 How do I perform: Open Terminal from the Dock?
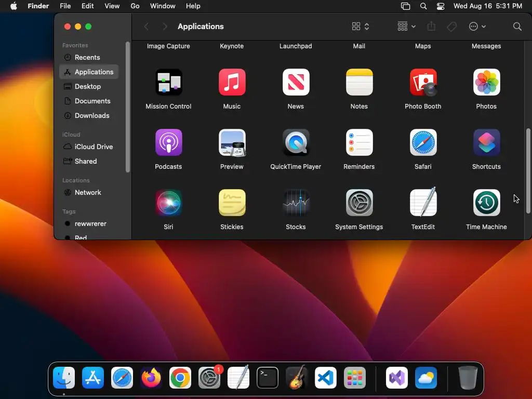tap(268, 378)
